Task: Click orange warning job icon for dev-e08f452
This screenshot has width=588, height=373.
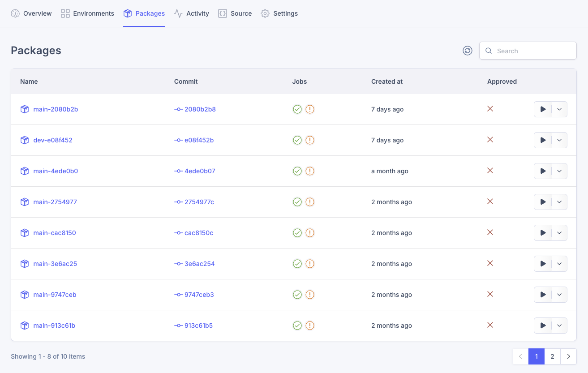Action: pos(310,140)
